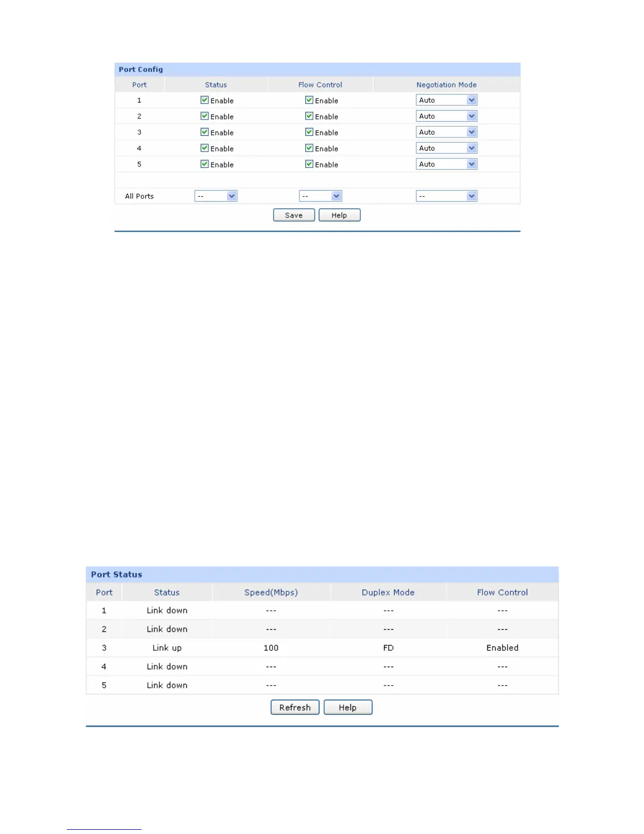Open All Ports Negotiation Mode dropdown
The width and height of the screenshot is (644, 834).
click(446, 196)
